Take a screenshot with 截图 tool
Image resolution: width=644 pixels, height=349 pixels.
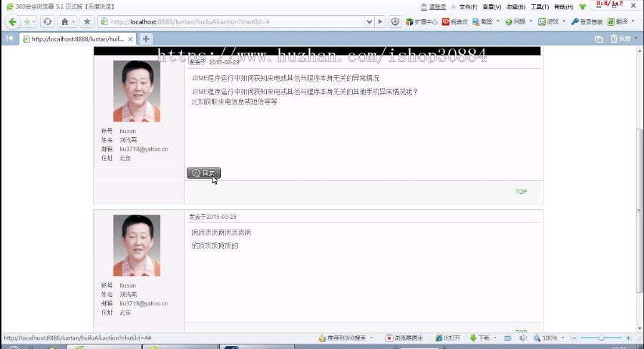482,21
